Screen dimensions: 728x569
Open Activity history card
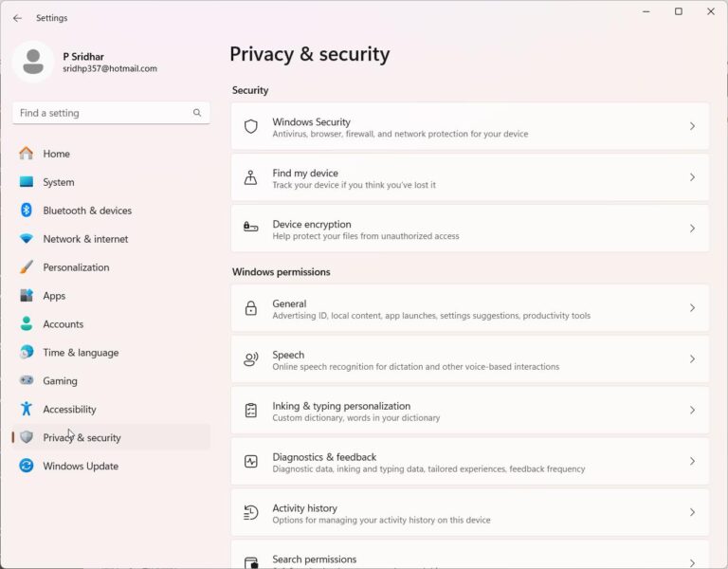tap(470, 512)
